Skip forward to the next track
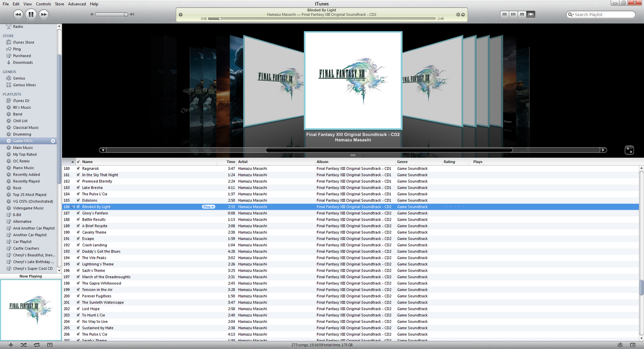The height and width of the screenshot is (349, 644). coord(43,14)
